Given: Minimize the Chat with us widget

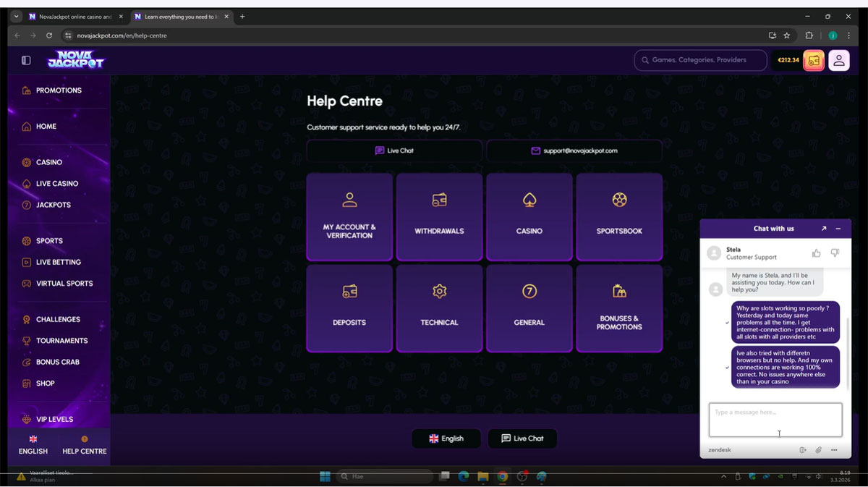Looking at the screenshot, I should [x=838, y=229].
